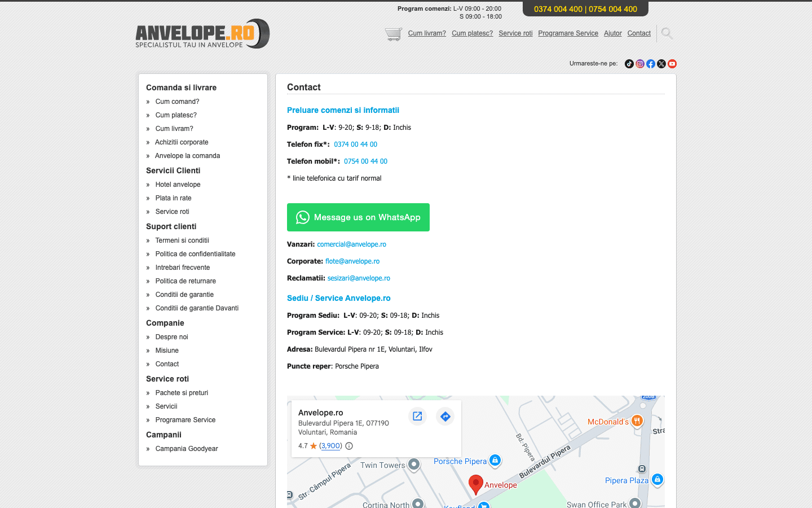Open Contact header link
Image resolution: width=812 pixels, height=508 pixels.
click(x=639, y=33)
